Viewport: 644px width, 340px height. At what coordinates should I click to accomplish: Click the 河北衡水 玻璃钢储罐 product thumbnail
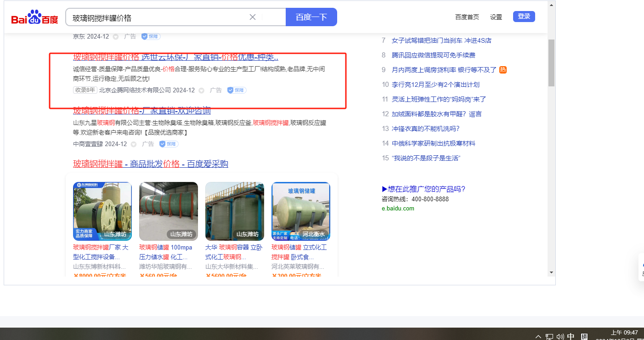[301, 211]
